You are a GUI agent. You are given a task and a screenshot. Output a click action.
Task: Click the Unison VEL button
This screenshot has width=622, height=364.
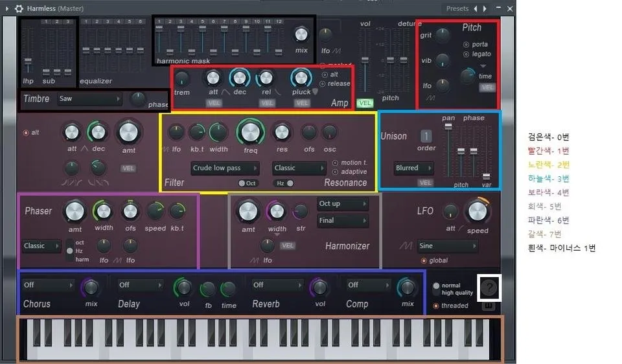point(425,183)
